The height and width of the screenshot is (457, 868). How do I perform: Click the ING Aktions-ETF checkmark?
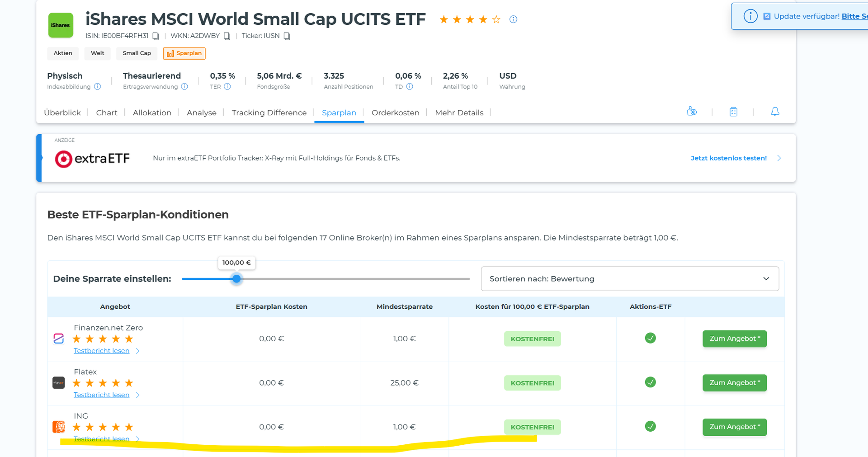click(x=650, y=426)
